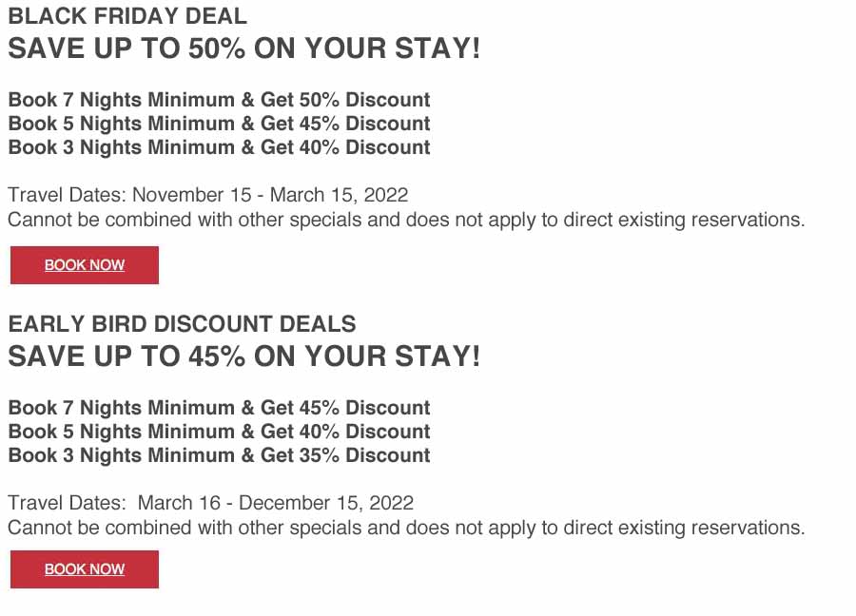Click the second 'Cannot be combined' disclaimer
The image size is (856, 616).
(406, 529)
